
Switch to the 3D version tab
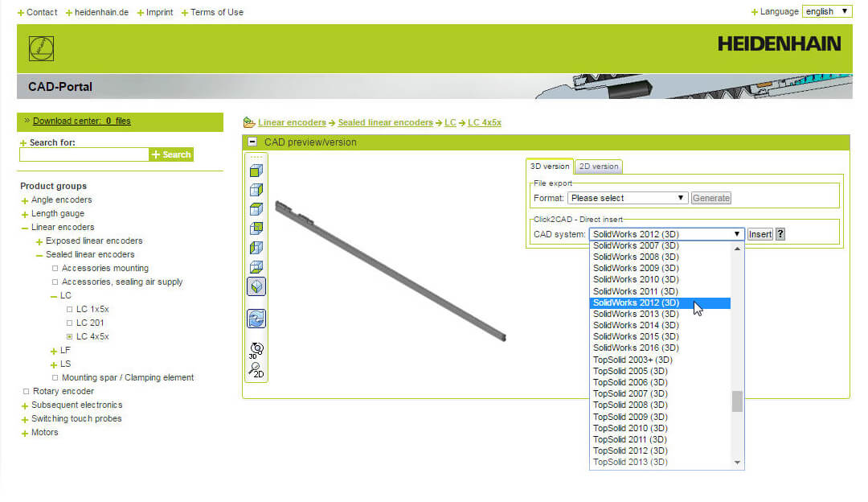point(549,167)
